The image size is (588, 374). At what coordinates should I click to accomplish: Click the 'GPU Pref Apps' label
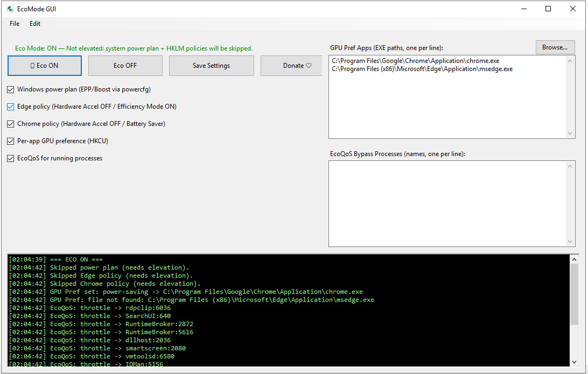tap(387, 48)
